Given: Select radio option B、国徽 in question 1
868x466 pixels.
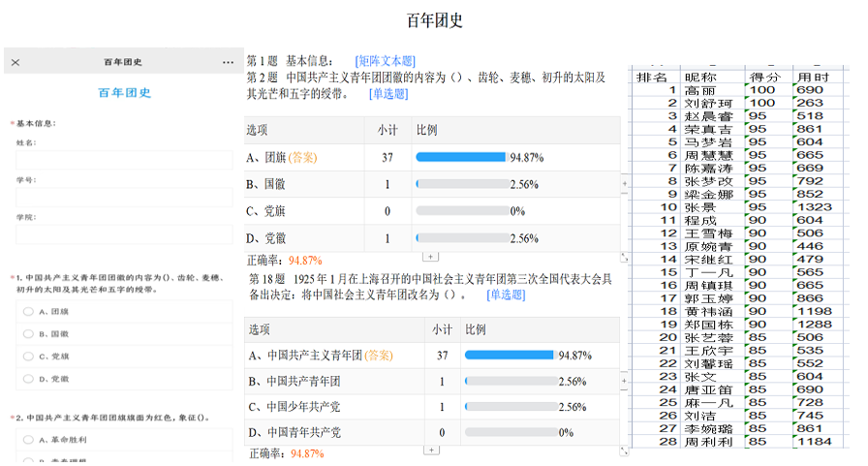Looking at the screenshot, I should pyautogui.click(x=28, y=333).
